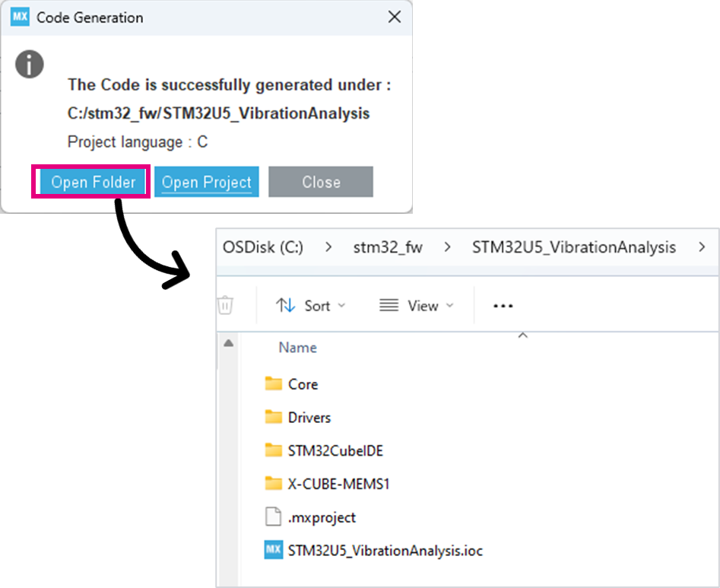Click the sort direction caret above columns
The width and height of the screenshot is (720, 588).
point(522,335)
